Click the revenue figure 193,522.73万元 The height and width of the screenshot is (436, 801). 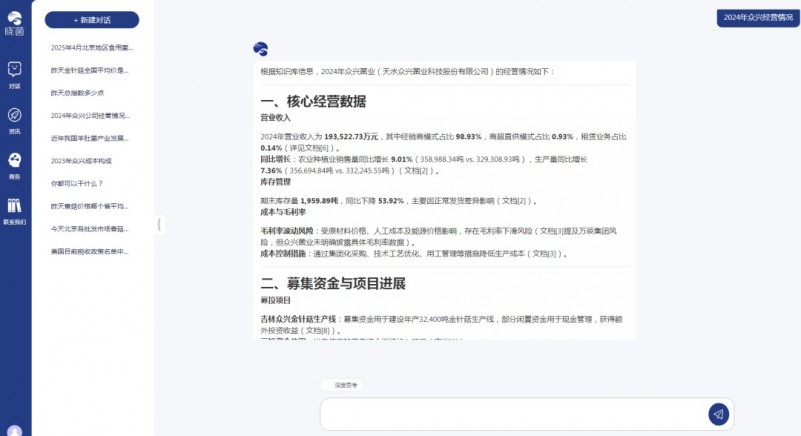(351, 137)
